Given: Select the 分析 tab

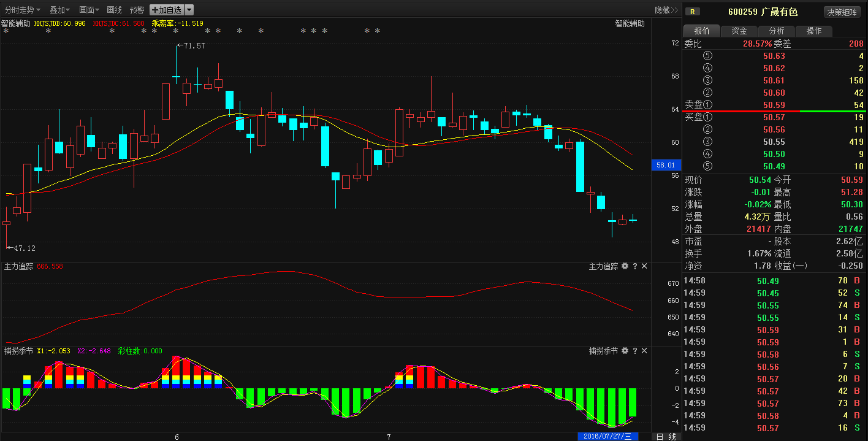Looking at the screenshot, I should click(776, 31).
